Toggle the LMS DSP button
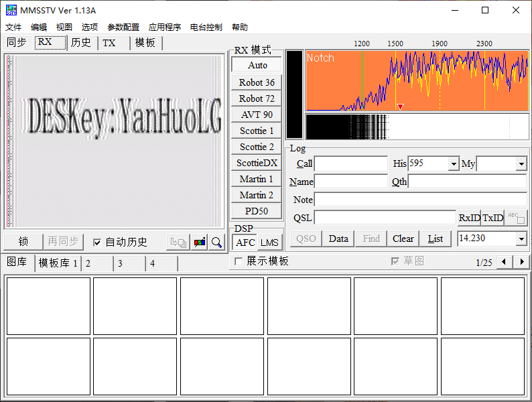Screen dimensions: 532x402 tap(270, 243)
